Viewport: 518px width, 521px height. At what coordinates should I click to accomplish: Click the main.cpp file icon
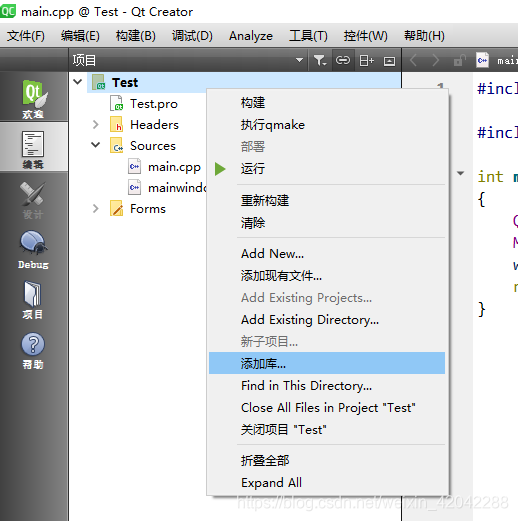point(134,166)
